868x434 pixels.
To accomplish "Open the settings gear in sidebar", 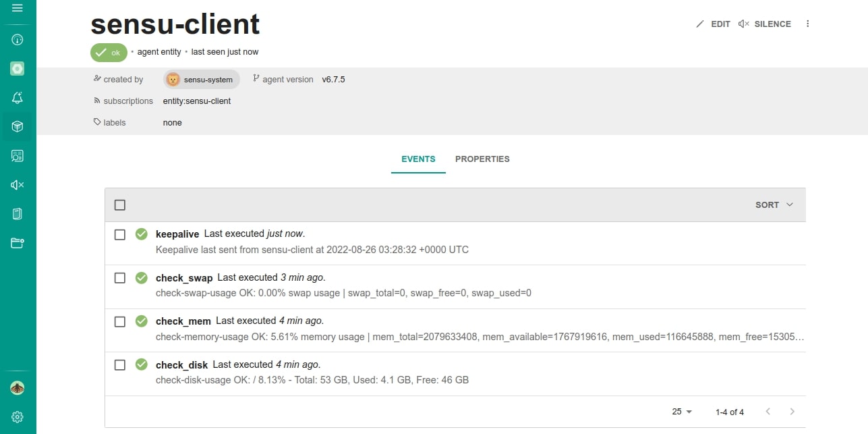I will [x=18, y=417].
